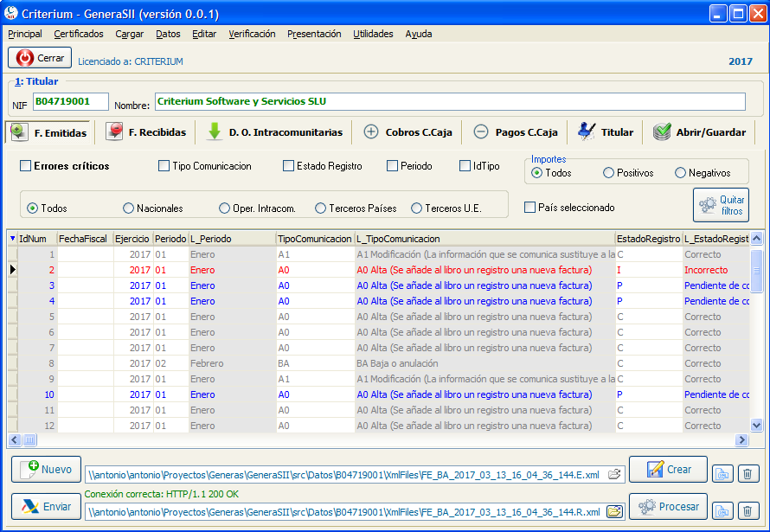Select the Todos radio button beside Nacionales
770x532 pixels.
[32, 208]
